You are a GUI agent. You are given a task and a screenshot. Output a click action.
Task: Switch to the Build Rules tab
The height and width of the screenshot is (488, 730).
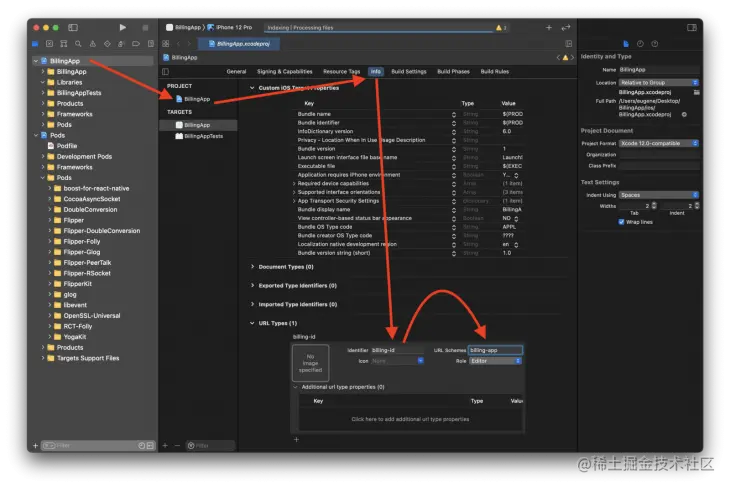coord(495,72)
